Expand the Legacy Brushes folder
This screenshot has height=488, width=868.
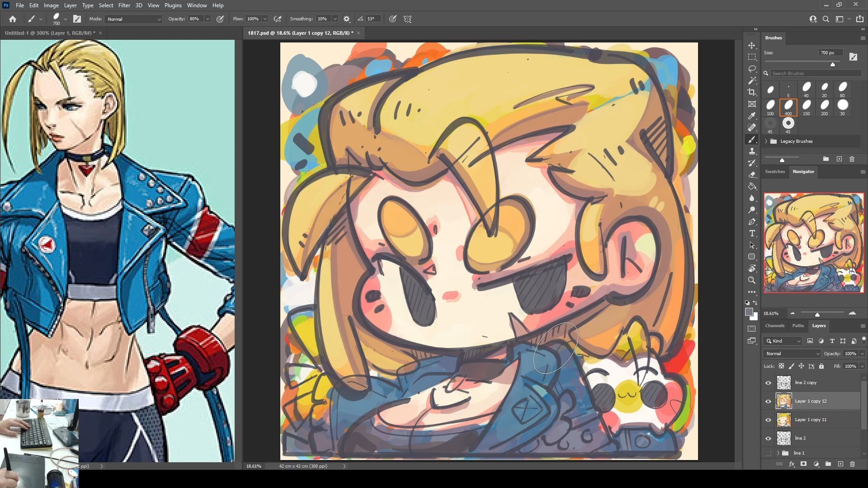pos(766,141)
